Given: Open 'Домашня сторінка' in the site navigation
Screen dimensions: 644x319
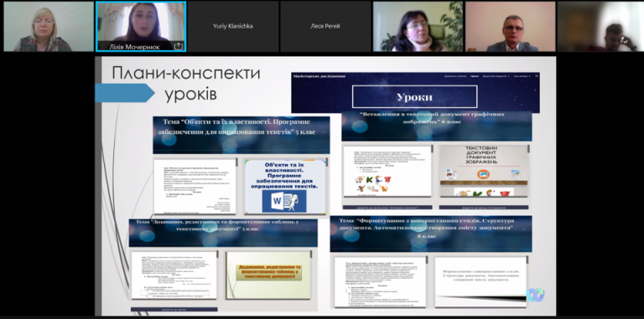Looking at the screenshot, I should point(455,76).
